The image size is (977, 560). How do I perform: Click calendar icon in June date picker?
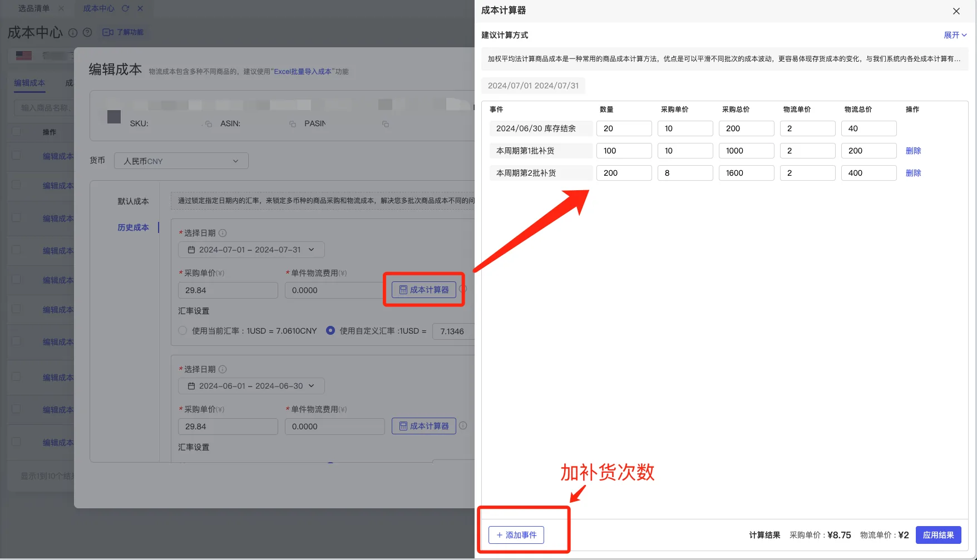click(x=191, y=386)
